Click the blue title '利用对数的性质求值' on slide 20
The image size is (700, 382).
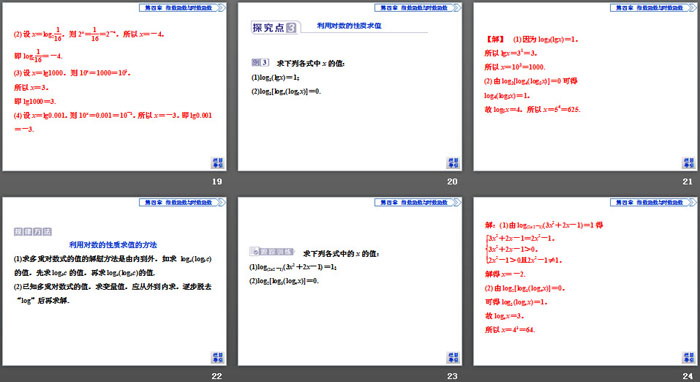click(x=349, y=26)
